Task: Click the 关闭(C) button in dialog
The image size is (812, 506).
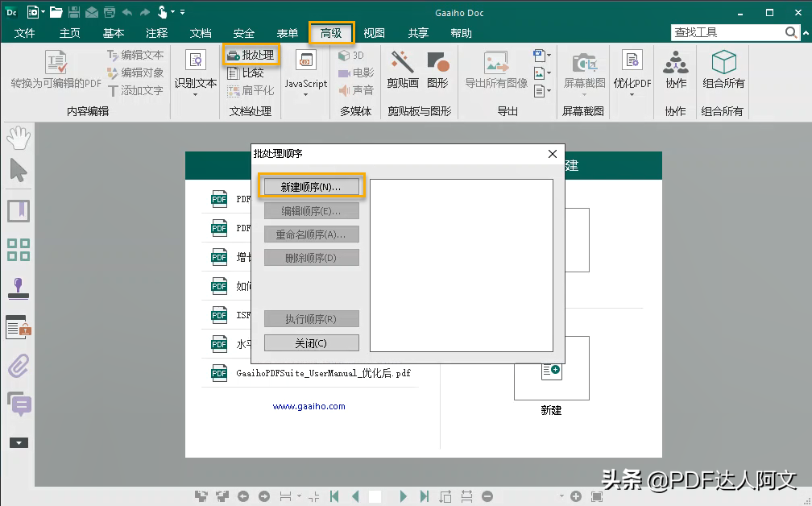Action: coord(311,343)
